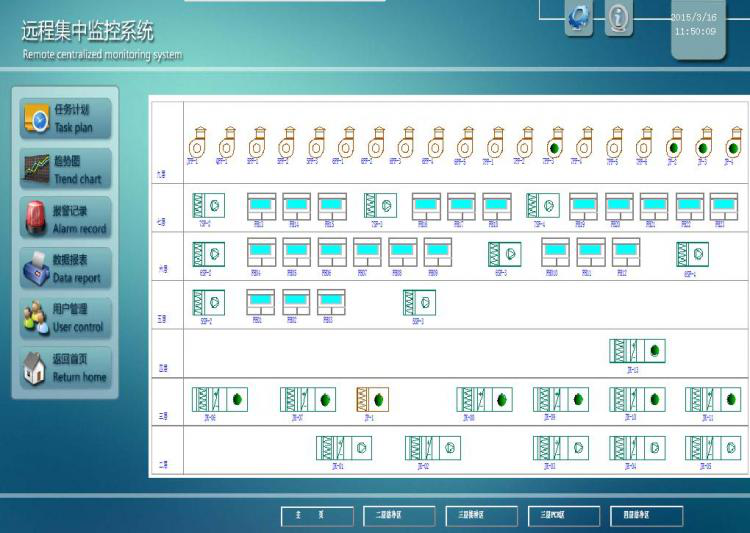Select the orange-bordered JF-1 unit
750x533 pixels.
[371, 400]
